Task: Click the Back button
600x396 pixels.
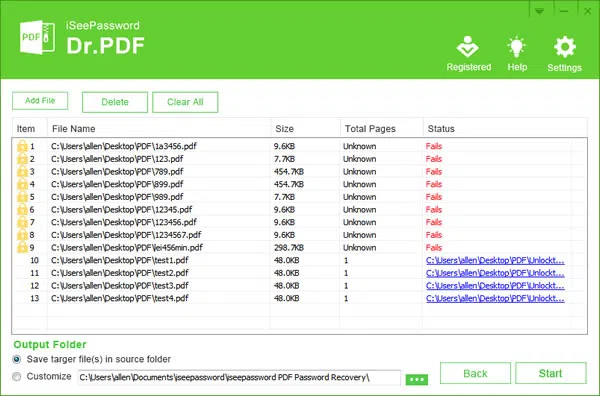Action: coord(475,373)
